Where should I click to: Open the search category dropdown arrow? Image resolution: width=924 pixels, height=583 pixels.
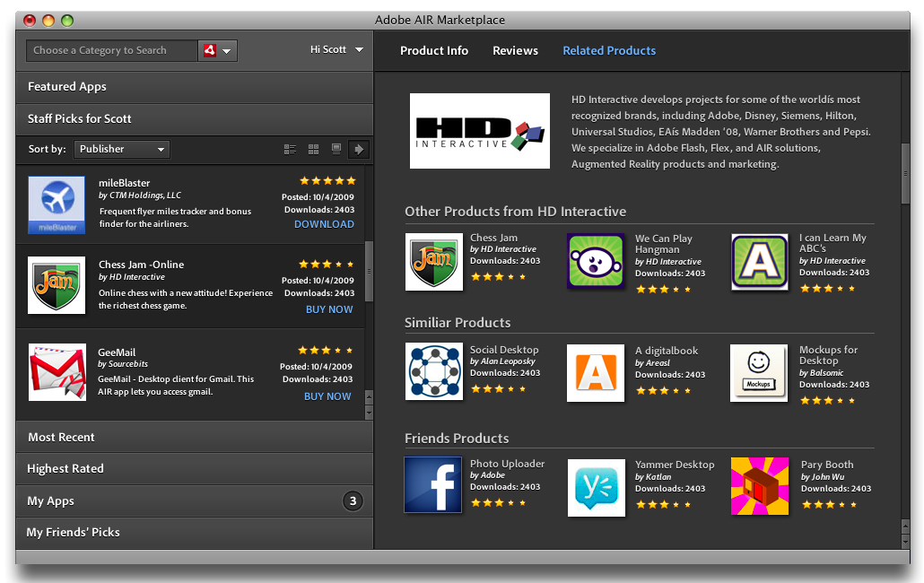[227, 51]
